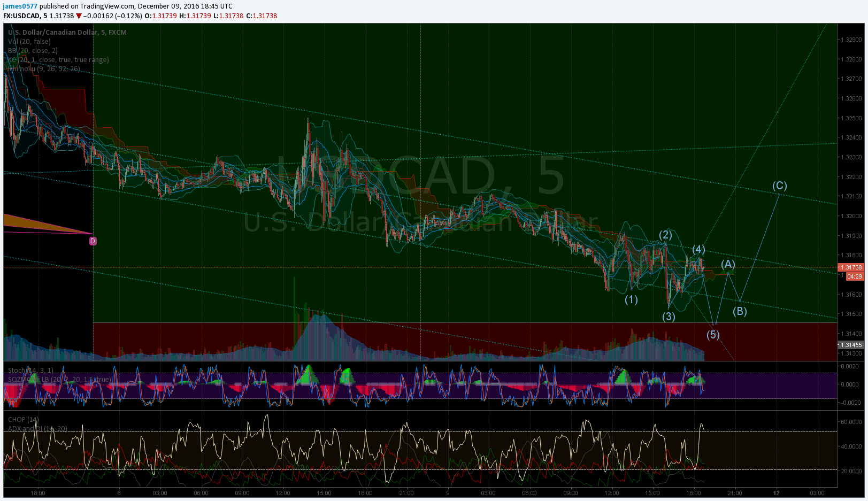Click the 1.32000 value on price axis
The height and width of the screenshot is (501, 868).
click(851, 216)
